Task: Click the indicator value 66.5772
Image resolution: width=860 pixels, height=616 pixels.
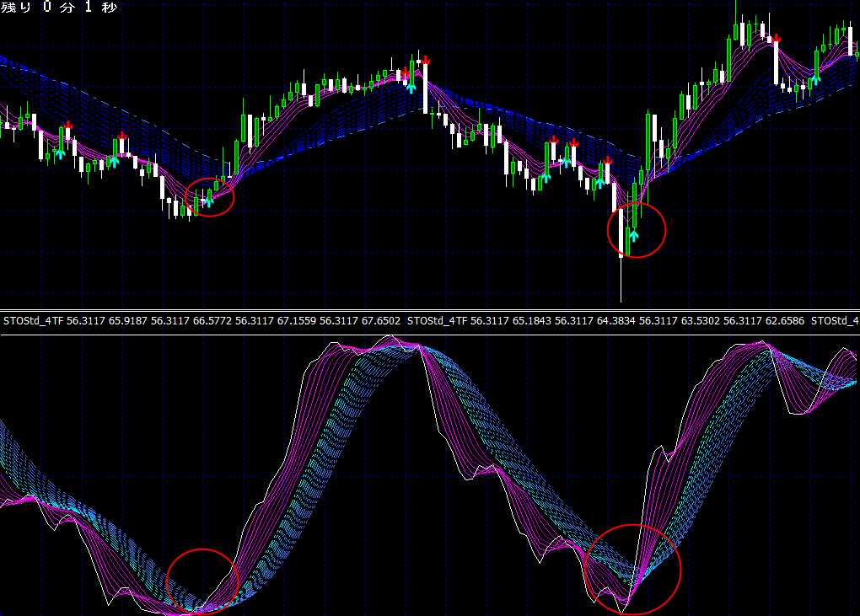Action: point(212,320)
